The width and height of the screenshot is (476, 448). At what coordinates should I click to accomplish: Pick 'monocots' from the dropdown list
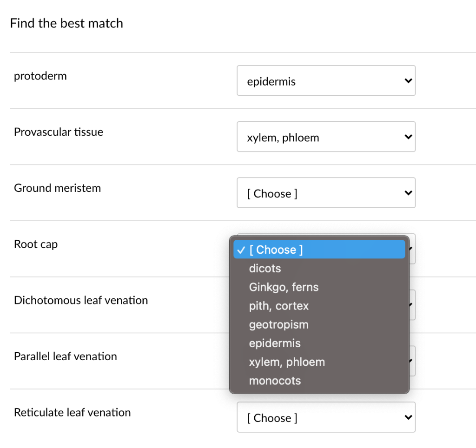coord(275,381)
